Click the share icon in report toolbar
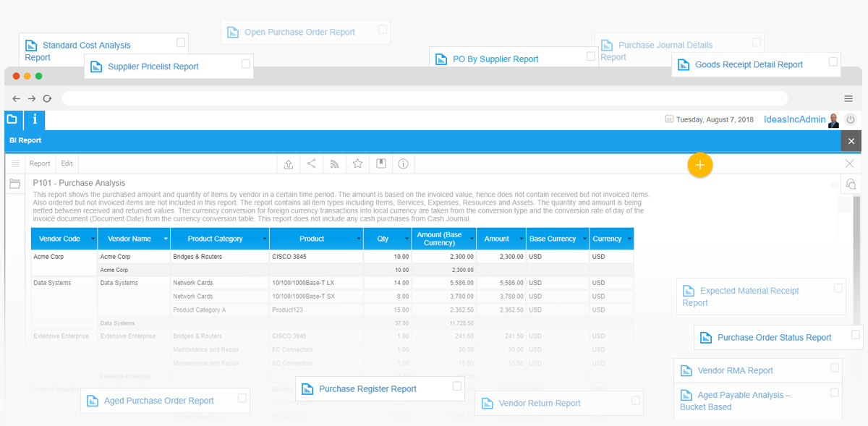Image resolution: width=868 pixels, height=426 pixels. 311,164
